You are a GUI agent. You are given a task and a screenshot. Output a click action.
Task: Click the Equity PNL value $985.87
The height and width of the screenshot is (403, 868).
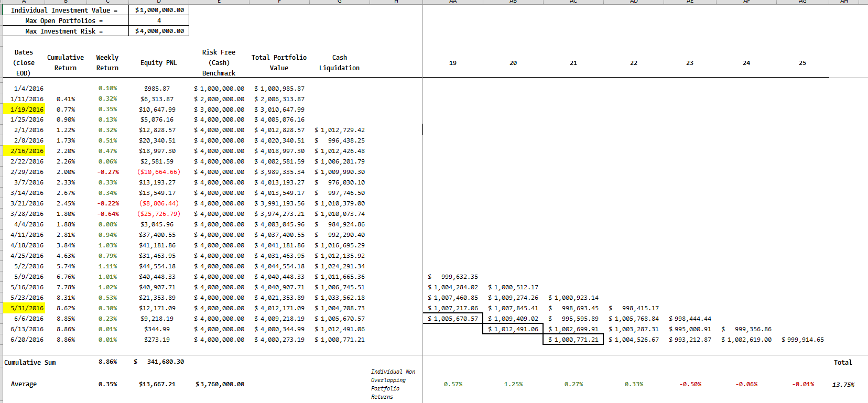coord(157,89)
